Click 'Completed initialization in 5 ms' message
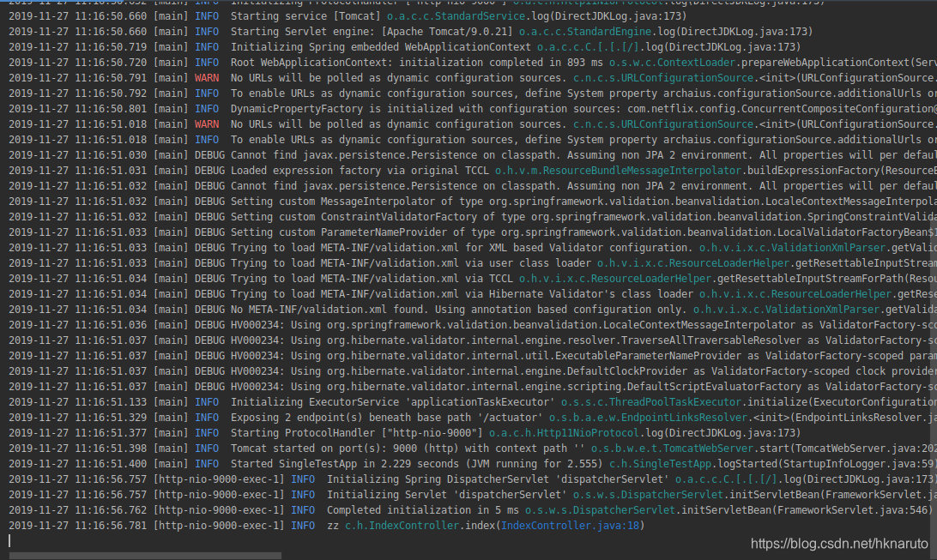This screenshot has height=560, width=937. [x=422, y=510]
